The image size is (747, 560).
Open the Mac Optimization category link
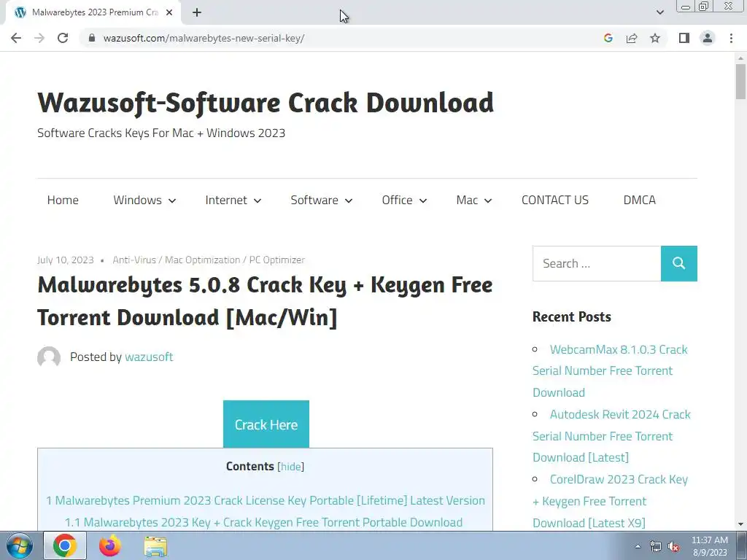click(203, 260)
